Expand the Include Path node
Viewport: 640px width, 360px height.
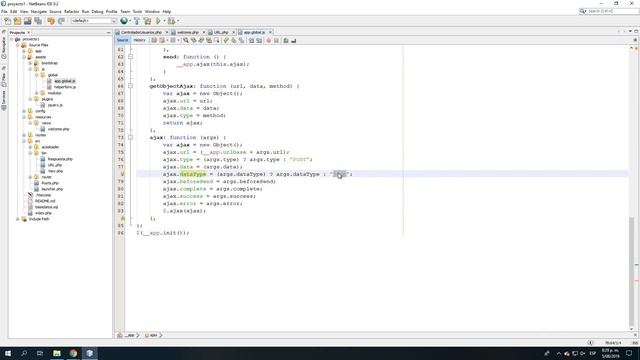pyautogui.click(x=18, y=219)
